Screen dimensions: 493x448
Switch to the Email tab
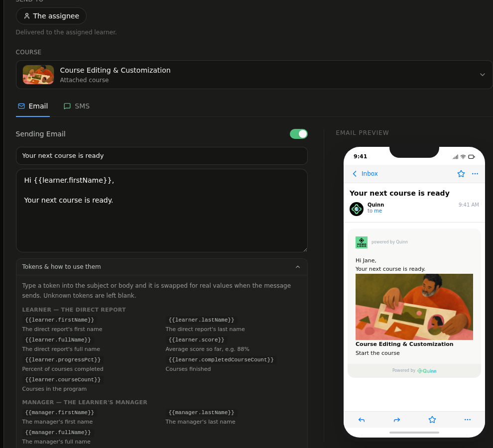point(33,106)
